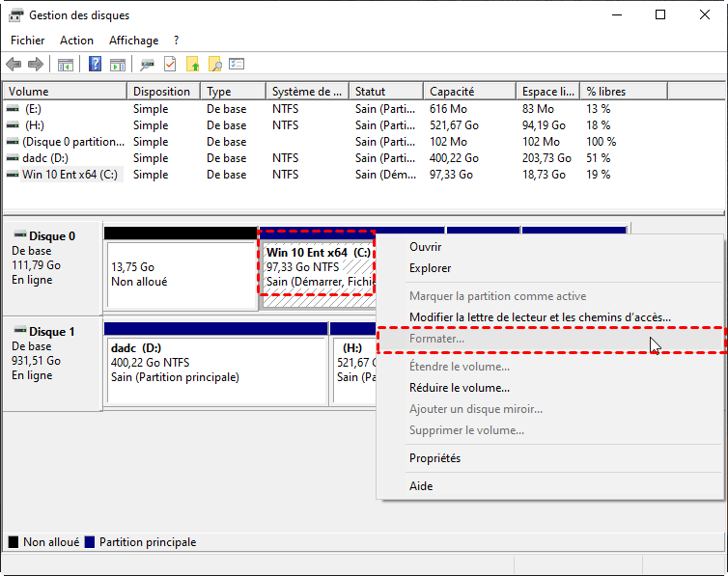Click the checklist settings icon in the toolbar
The height and width of the screenshot is (576, 728).
[237, 65]
